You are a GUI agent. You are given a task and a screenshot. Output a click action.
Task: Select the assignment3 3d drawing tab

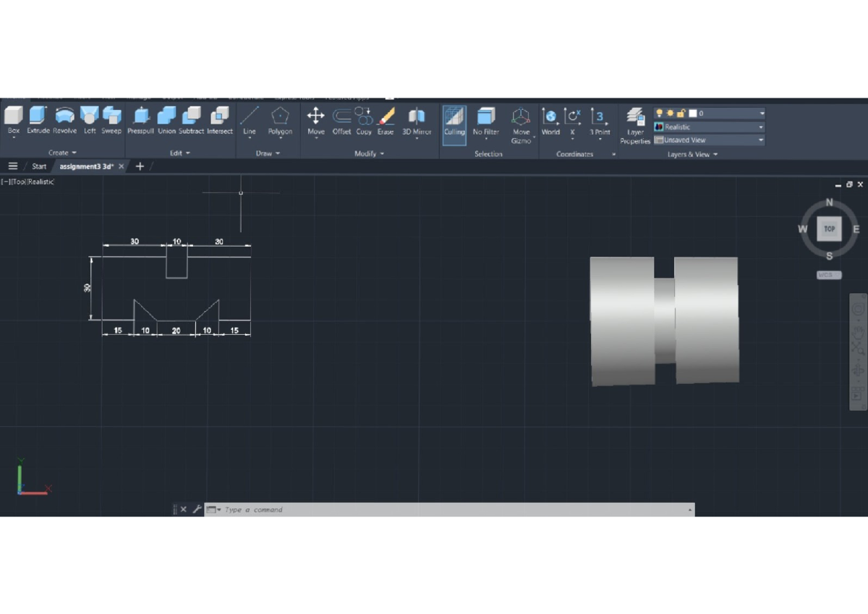[x=86, y=166]
